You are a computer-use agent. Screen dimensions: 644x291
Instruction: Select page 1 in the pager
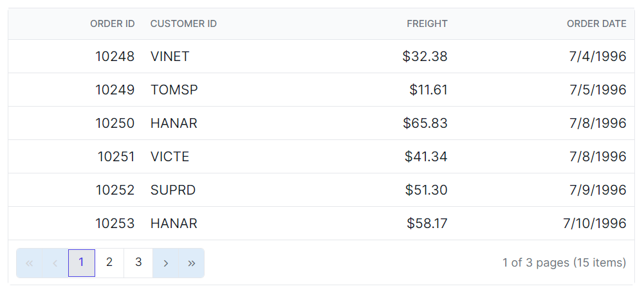(82, 263)
